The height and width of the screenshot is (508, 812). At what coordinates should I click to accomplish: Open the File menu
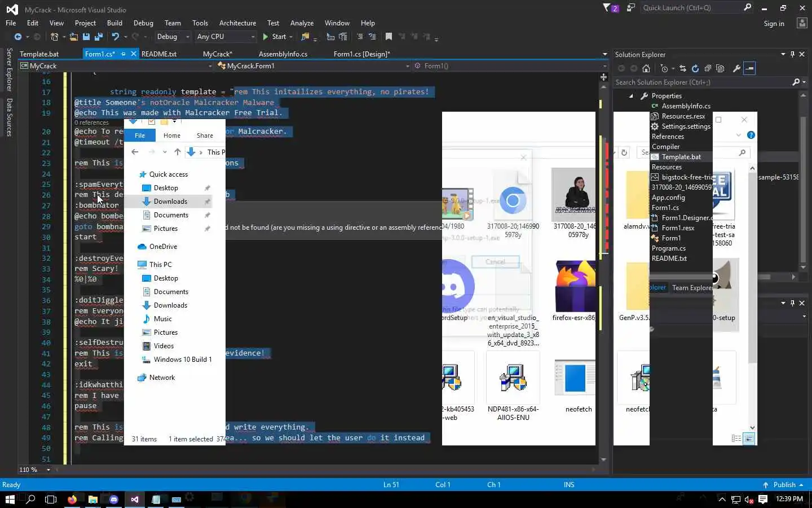pos(11,23)
